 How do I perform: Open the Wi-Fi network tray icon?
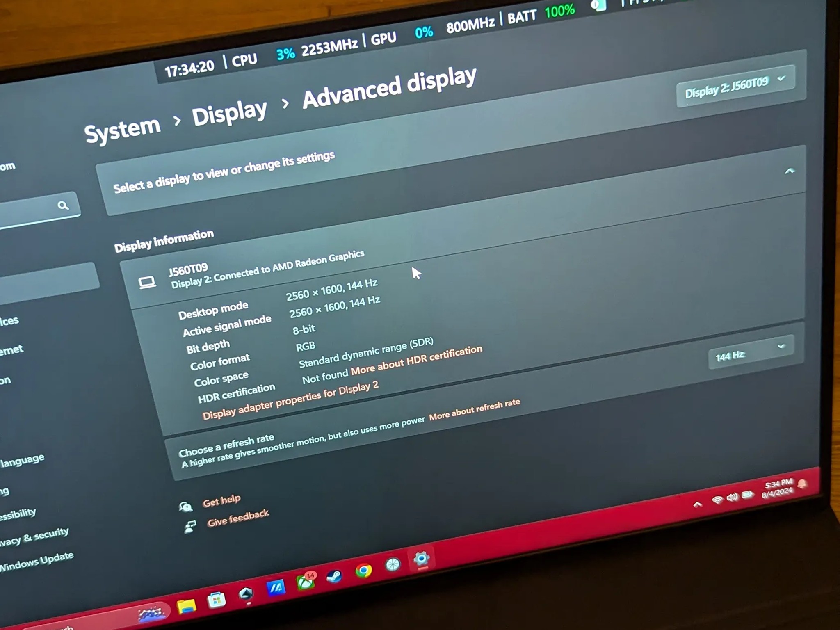717,500
